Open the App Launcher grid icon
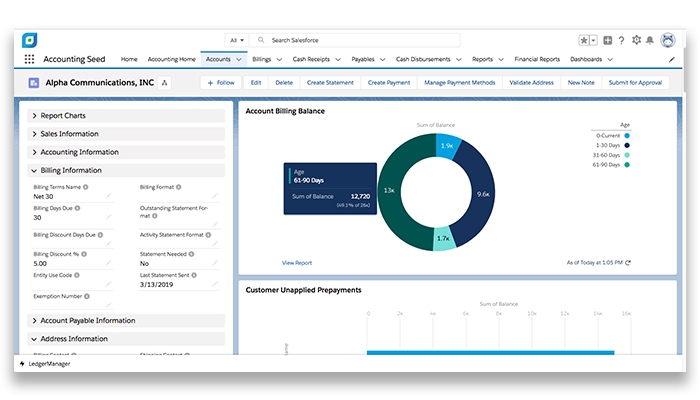 click(29, 60)
